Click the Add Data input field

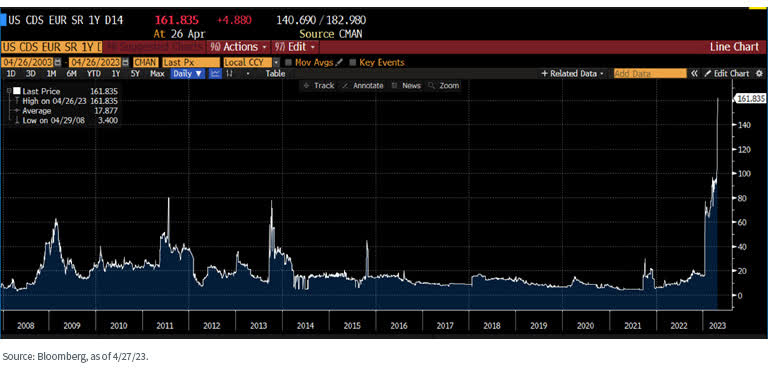coord(650,73)
